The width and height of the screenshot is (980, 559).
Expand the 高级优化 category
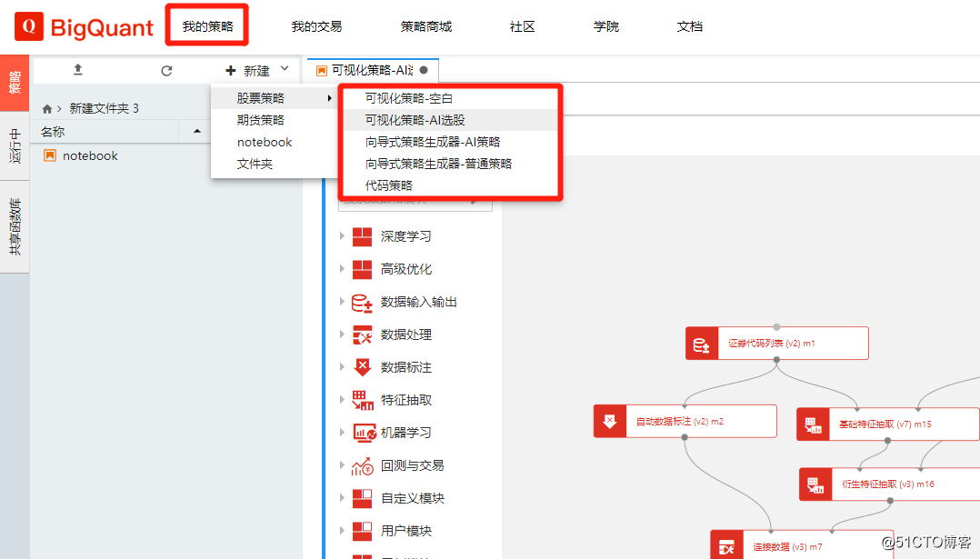[x=342, y=268]
